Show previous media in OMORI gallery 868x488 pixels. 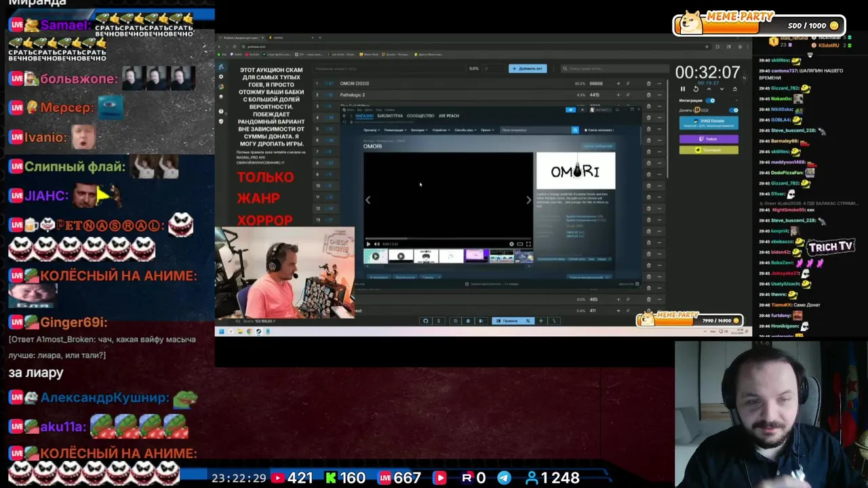click(x=368, y=200)
